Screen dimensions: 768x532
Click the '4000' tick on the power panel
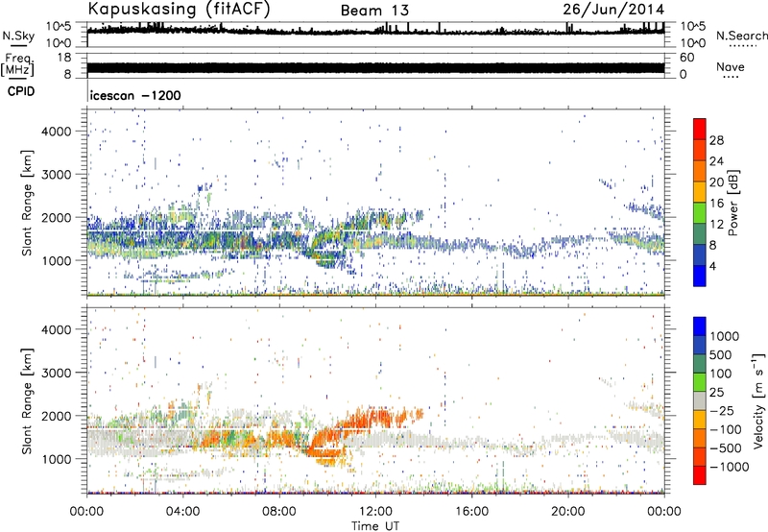coord(56,132)
